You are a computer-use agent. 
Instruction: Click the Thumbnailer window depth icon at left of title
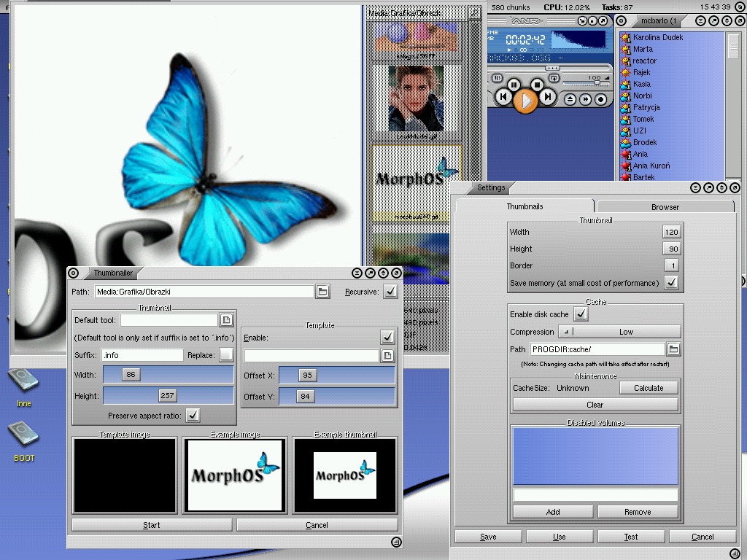tap(74, 273)
